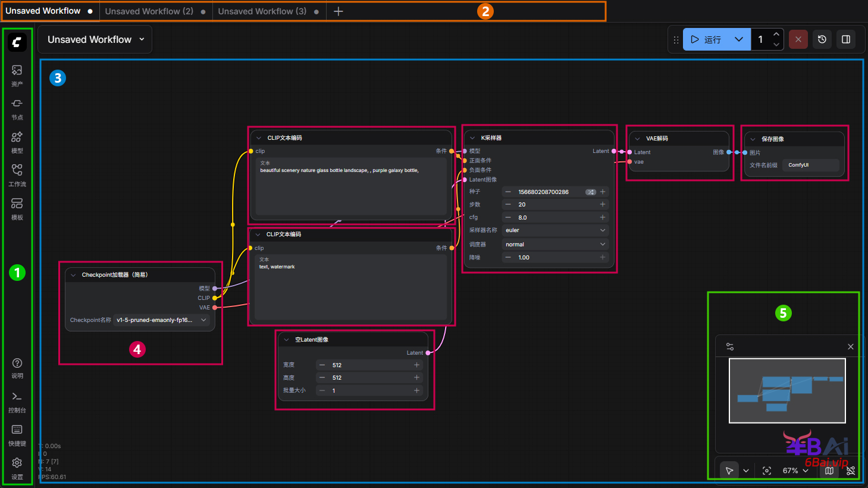
Task: Switch to the Unsaved Workflow (2) tab
Action: 149,11
